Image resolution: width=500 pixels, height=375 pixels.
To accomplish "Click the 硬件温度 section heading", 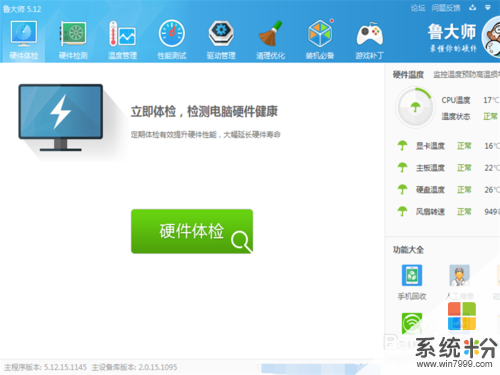I will pyautogui.click(x=408, y=75).
